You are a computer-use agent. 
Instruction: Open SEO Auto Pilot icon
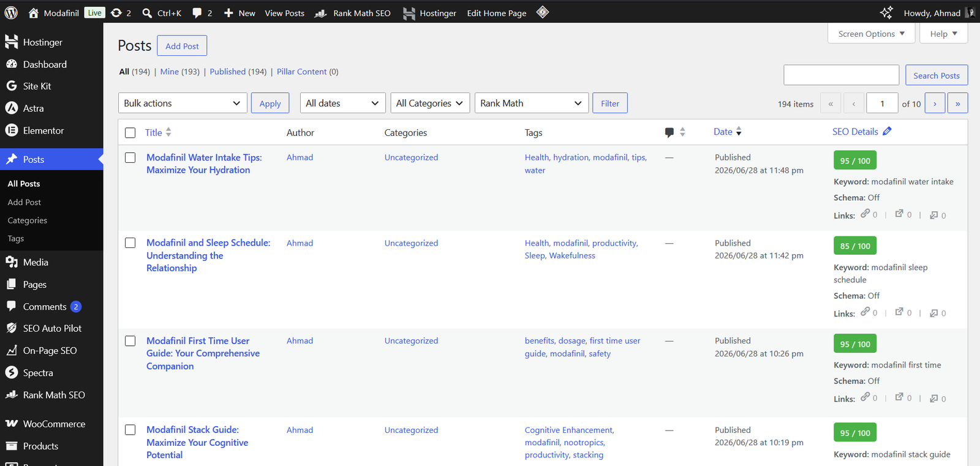11,328
